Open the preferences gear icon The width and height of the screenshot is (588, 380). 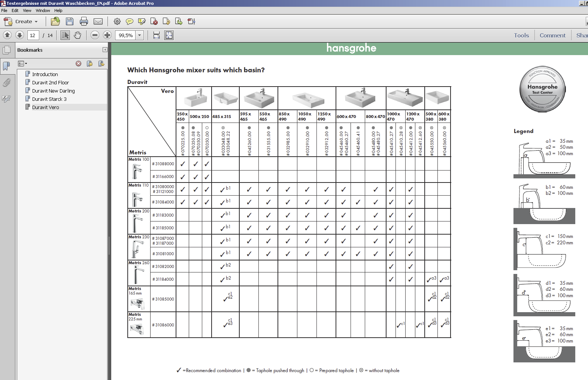pos(117,21)
